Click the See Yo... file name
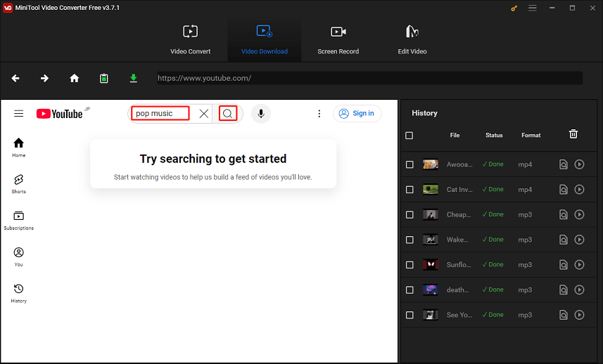The height and width of the screenshot is (364, 603). pyautogui.click(x=459, y=315)
